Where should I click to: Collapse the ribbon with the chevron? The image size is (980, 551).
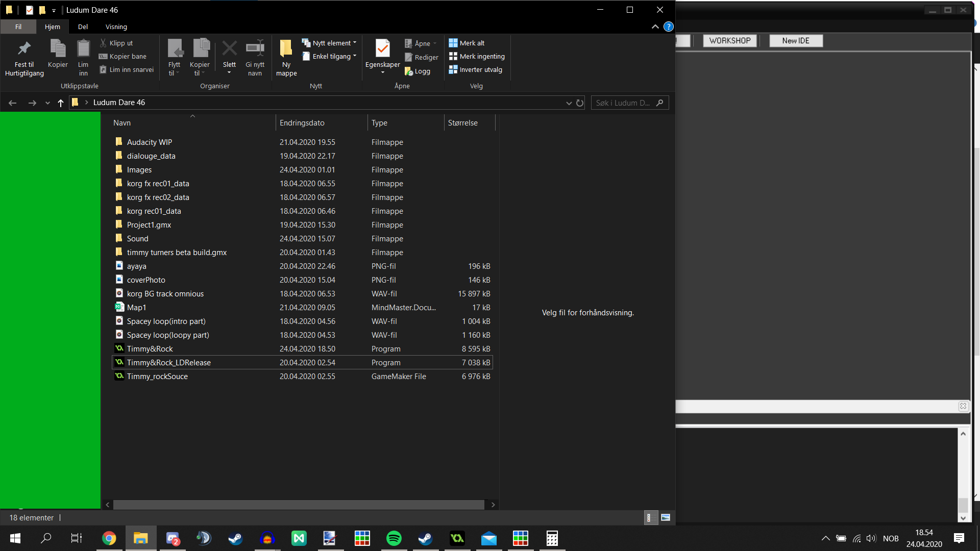point(655,27)
